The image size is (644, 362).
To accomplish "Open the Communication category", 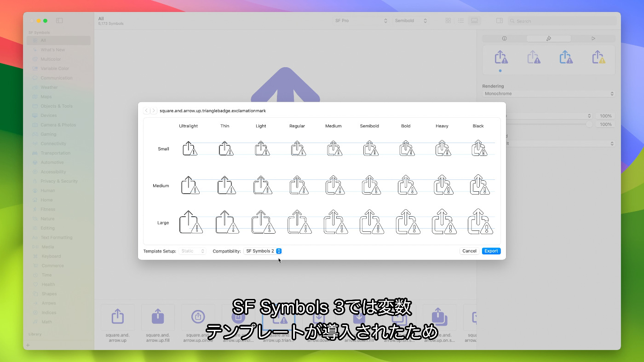I will pyautogui.click(x=58, y=78).
